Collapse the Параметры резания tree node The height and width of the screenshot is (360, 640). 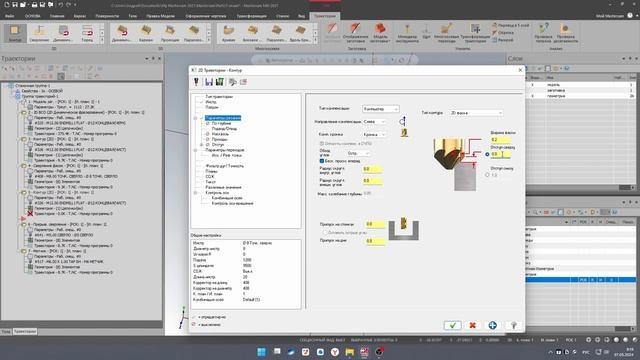click(195, 118)
